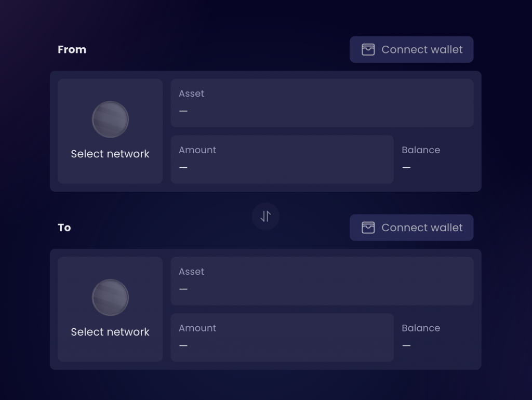Click the wallet icon on the From Connect wallet button
Viewport: 532px width, 400px height.
368,49
